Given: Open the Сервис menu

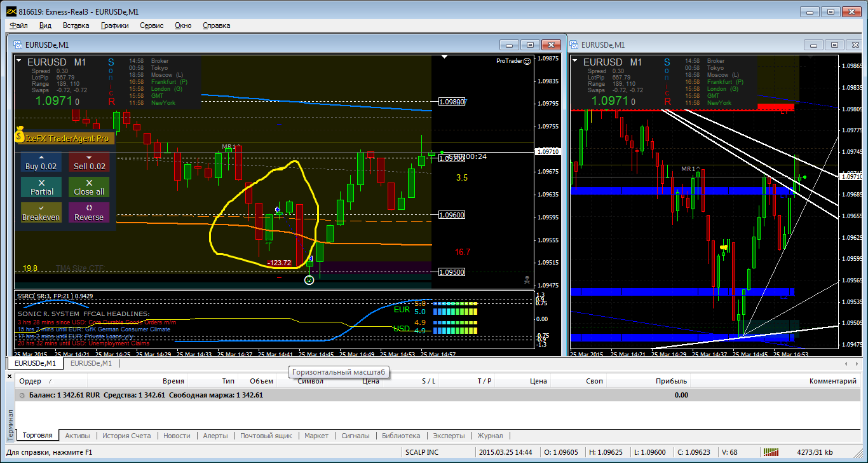Looking at the screenshot, I should pos(152,25).
